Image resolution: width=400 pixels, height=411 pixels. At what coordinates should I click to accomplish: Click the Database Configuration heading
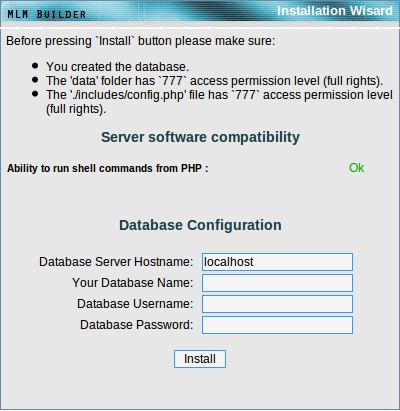click(200, 225)
